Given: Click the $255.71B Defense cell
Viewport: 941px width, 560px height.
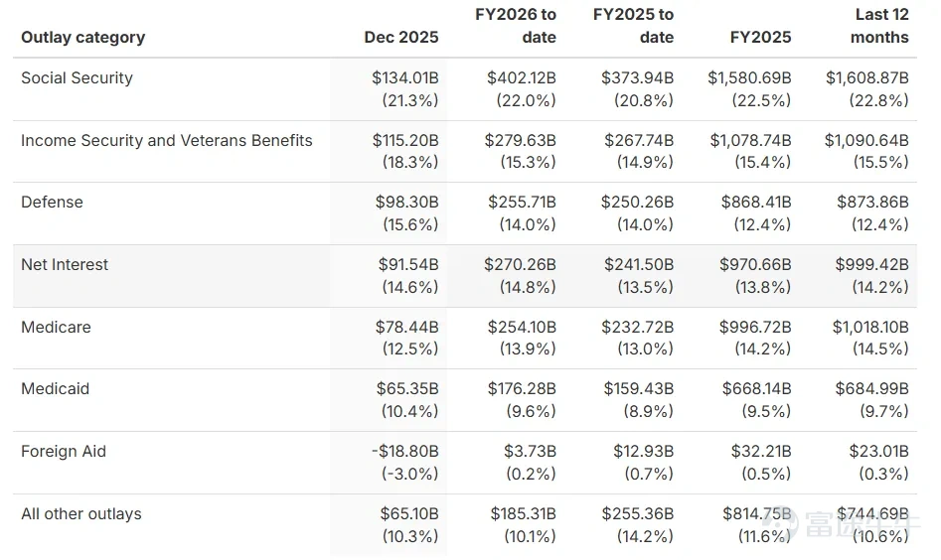Looking at the screenshot, I should [522, 202].
